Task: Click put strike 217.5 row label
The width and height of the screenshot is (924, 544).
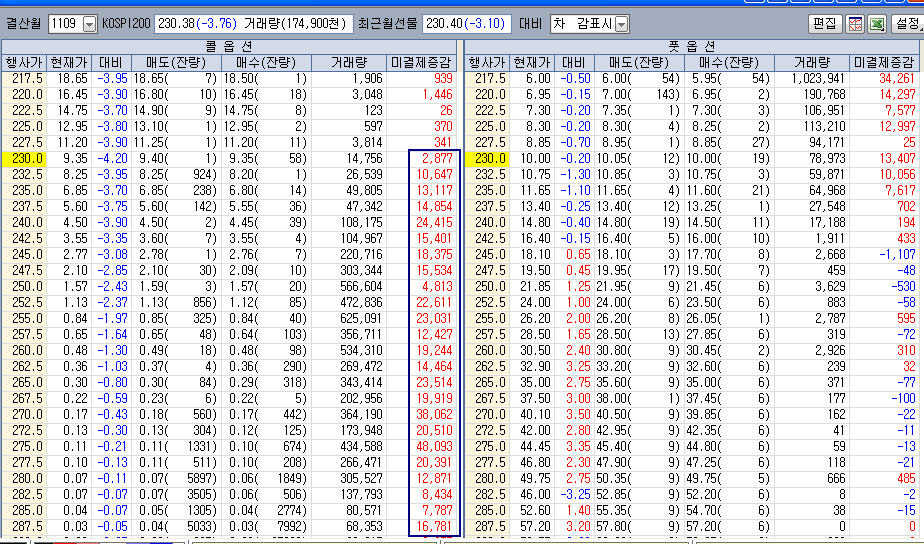Action: [490, 78]
